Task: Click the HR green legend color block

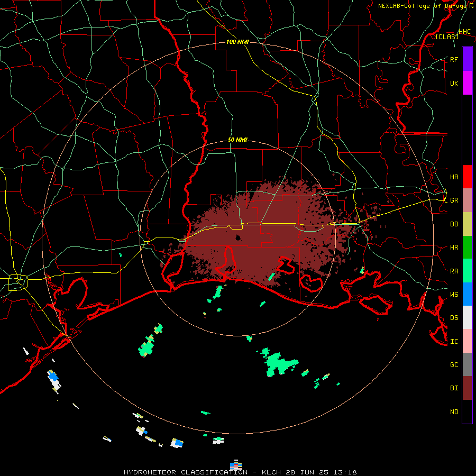Action: tap(467, 248)
